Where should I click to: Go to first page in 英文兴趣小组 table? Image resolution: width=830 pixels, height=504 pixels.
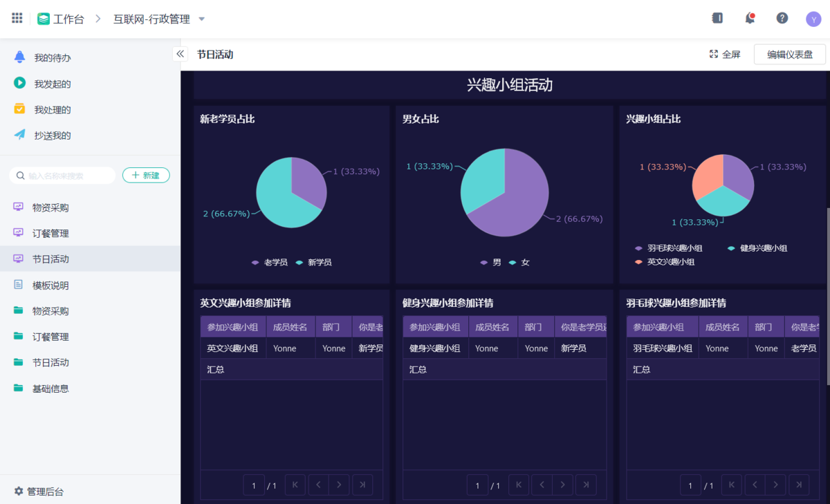(295, 485)
